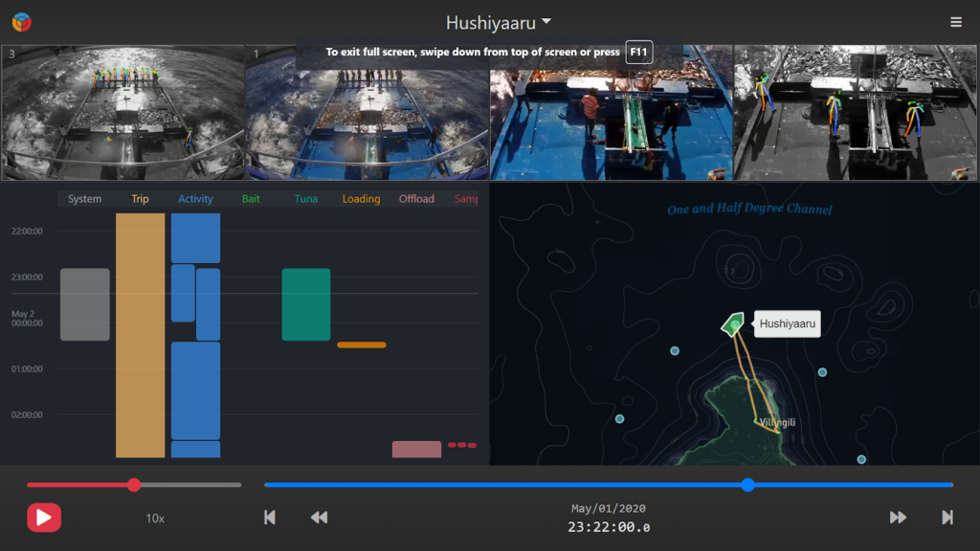Screen dimensions: 980x551
Task: Click the app logo icon
Action: click(x=21, y=22)
